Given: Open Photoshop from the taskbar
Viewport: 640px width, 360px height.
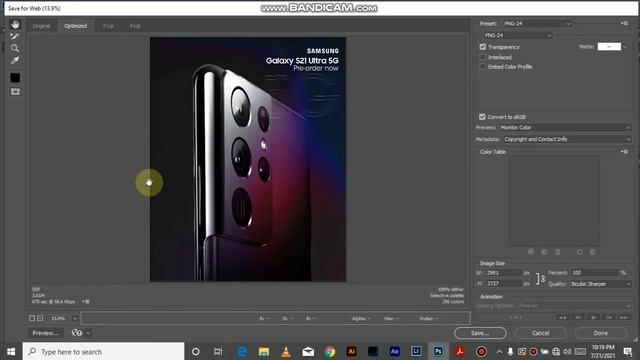Looking at the screenshot, I should 438,351.
